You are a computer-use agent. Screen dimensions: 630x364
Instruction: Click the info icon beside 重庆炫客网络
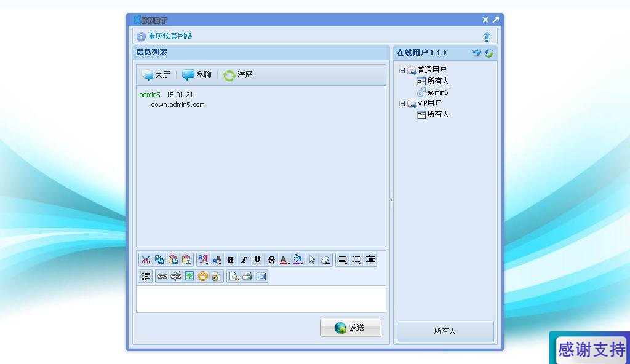(x=141, y=36)
